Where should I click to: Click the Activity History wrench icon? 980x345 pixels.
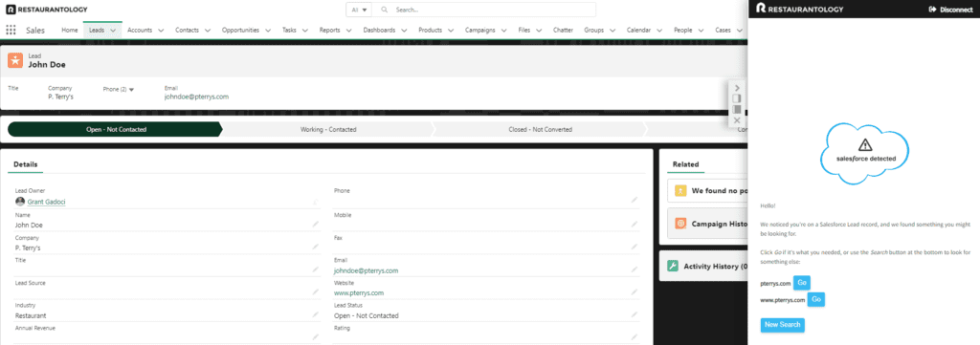[673, 266]
